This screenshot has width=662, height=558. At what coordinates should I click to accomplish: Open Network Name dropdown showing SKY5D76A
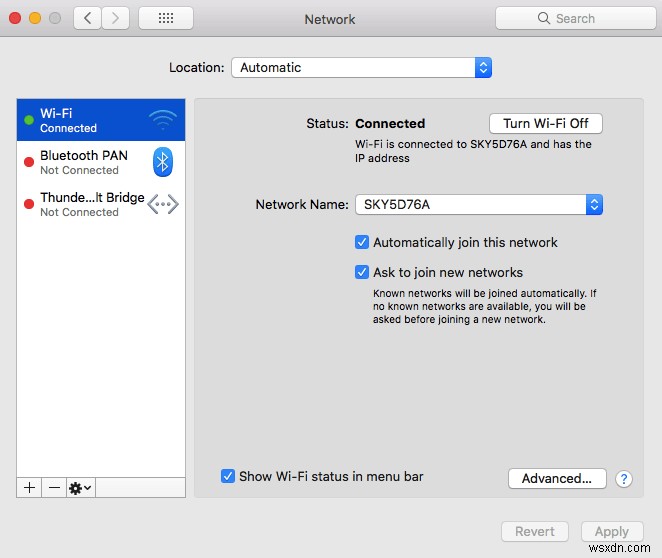479,205
